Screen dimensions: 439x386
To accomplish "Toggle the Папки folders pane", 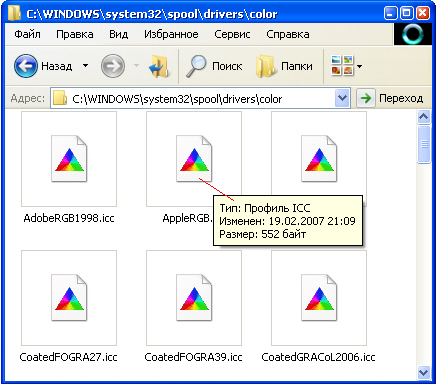I will coord(266,67).
